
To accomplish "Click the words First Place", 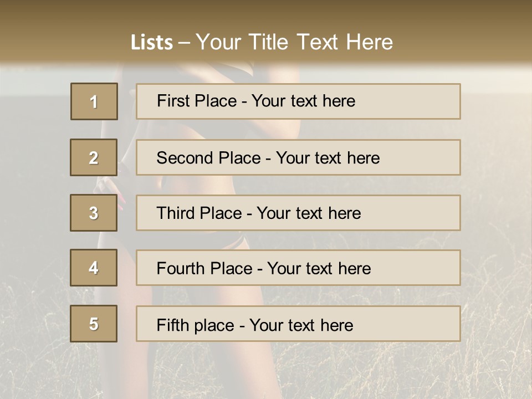I will (x=198, y=101).
